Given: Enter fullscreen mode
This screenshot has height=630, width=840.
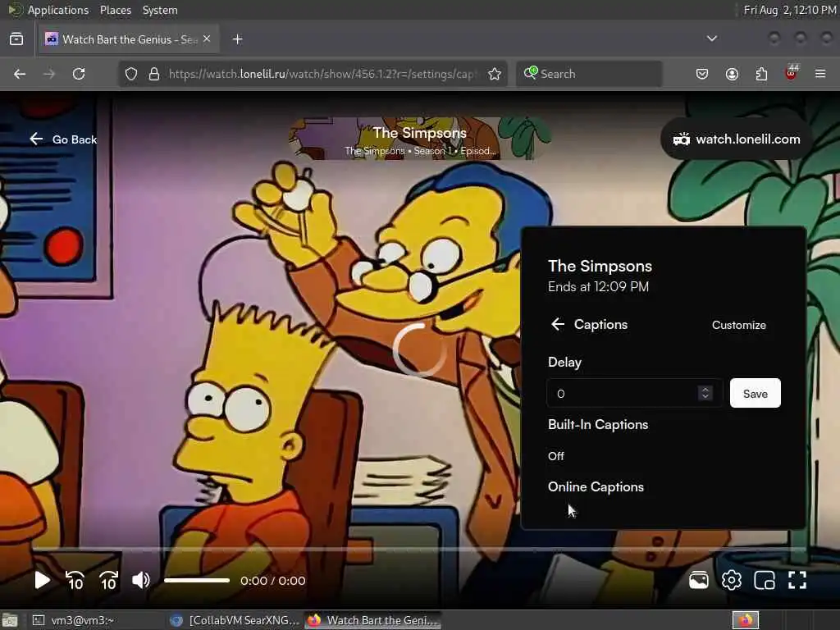Looking at the screenshot, I should click(x=797, y=580).
